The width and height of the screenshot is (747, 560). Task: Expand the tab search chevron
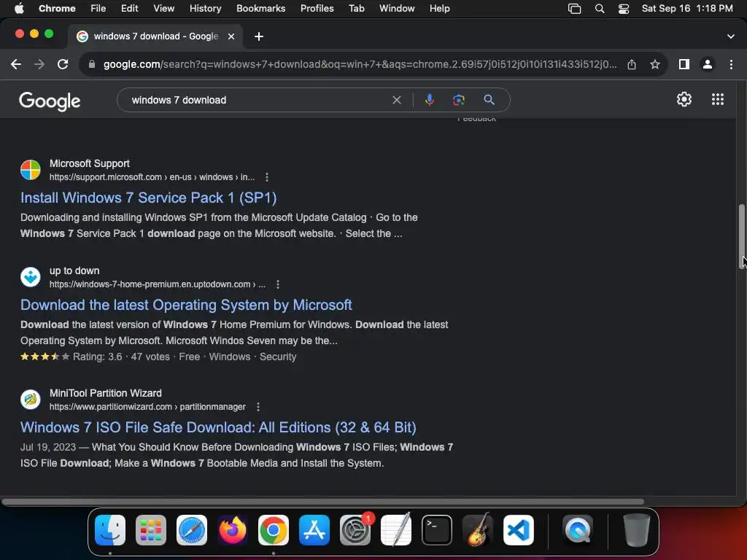[730, 36]
